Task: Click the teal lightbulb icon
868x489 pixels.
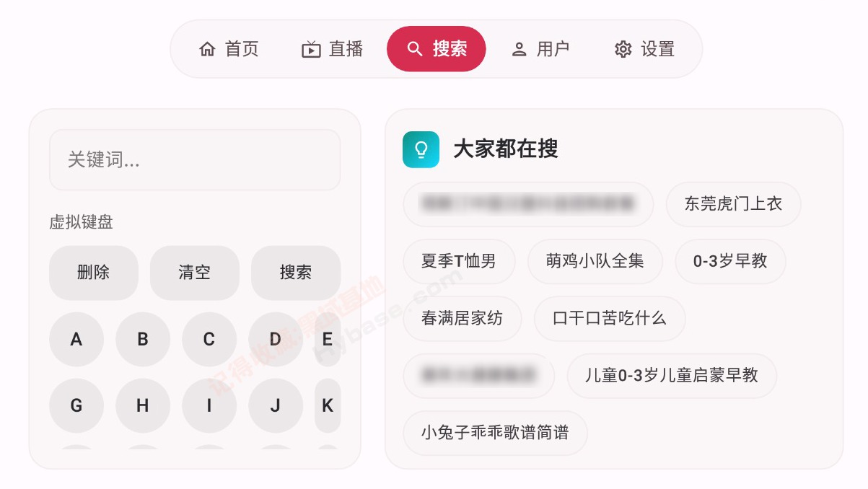Action: tap(421, 149)
